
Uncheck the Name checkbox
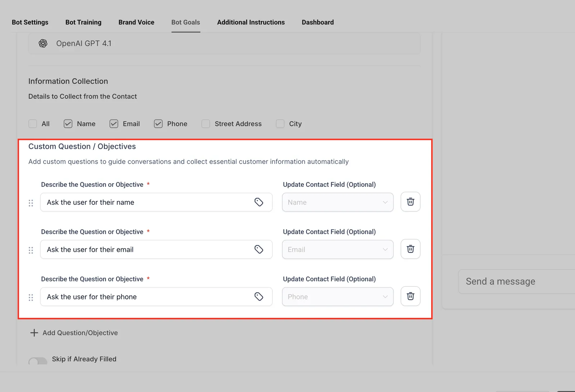68,124
